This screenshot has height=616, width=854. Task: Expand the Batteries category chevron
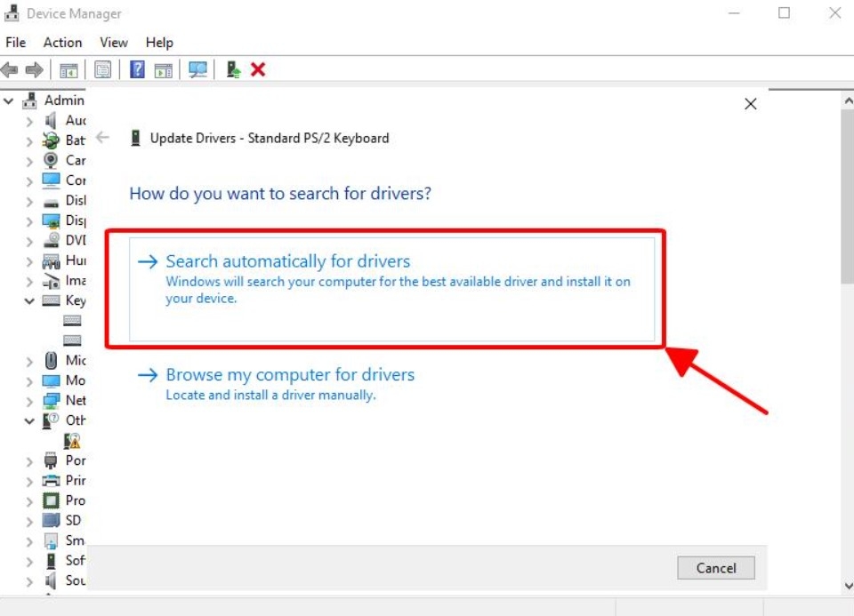tap(29, 141)
